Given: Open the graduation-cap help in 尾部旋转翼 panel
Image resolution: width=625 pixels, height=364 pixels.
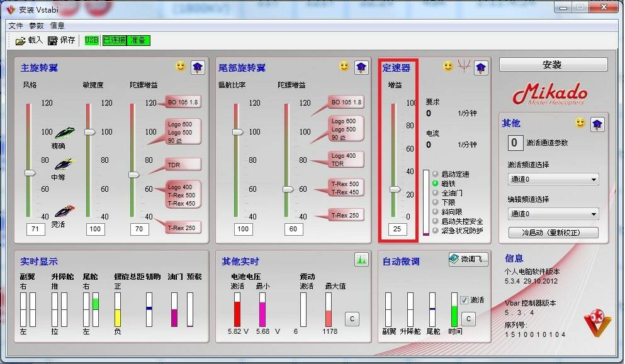Looking at the screenshot, I should point(361,68).
